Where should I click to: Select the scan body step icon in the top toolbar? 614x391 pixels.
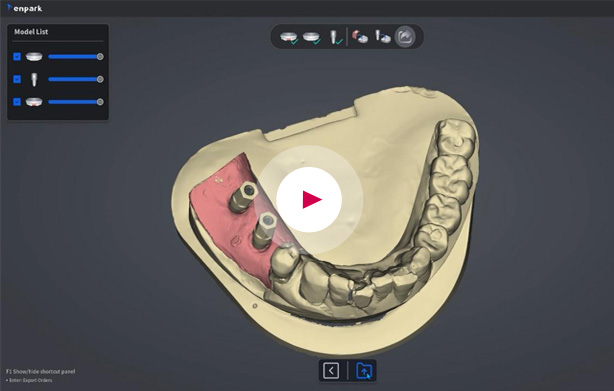tap(335, 37)
